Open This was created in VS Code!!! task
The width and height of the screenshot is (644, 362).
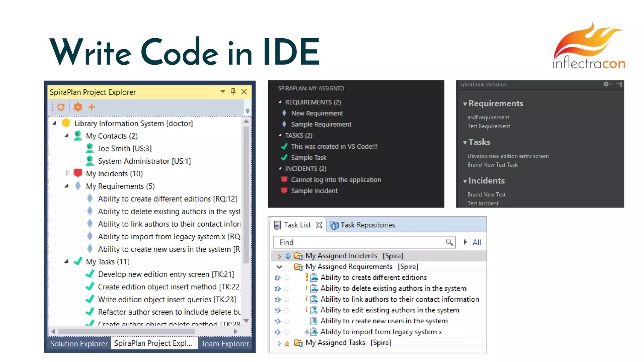pos(334,146)
